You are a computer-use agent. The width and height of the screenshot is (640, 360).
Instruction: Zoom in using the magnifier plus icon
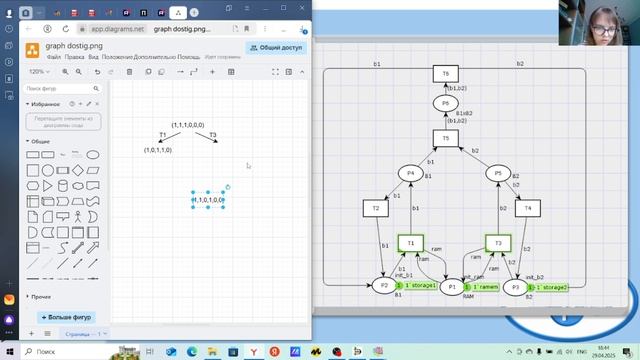65,72
